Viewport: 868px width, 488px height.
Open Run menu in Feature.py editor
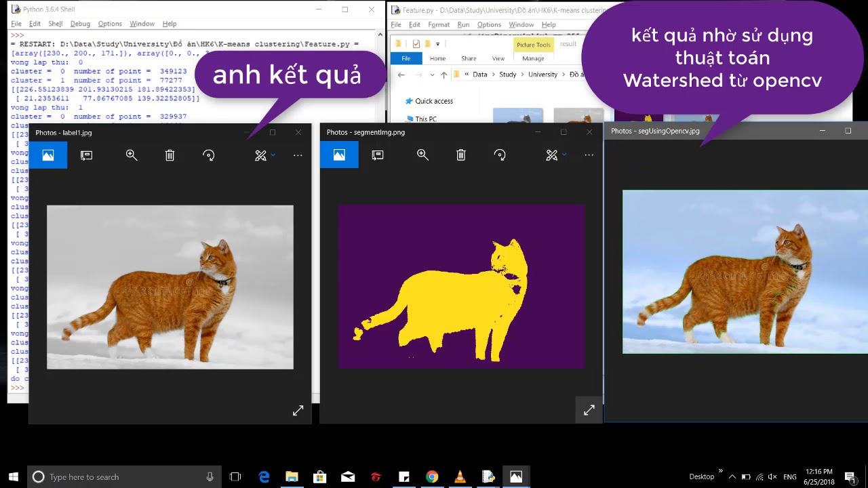coord(463,24)
